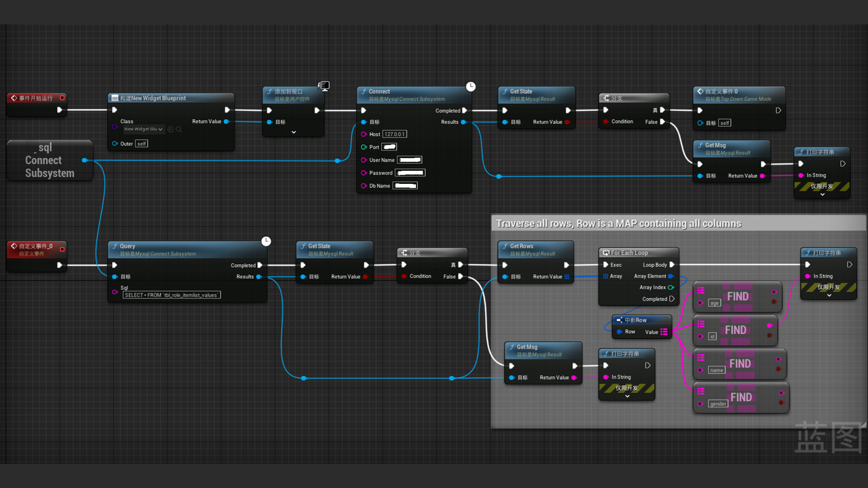Click the break-struct icon on 中断Row node
Image resolution: width=868 pixels, height=488 pixels.
(x=619, y=320)
